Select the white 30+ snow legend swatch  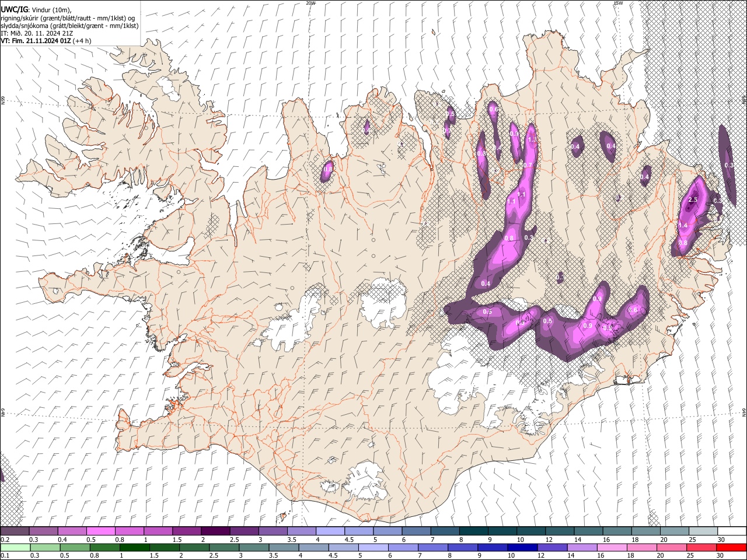click(x=732, y=531)
